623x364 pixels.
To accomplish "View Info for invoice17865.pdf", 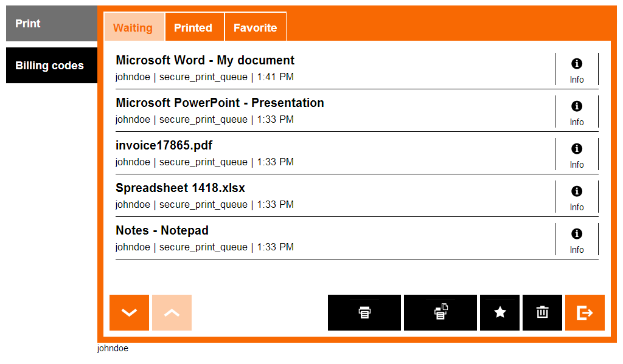I will point(576,154).
